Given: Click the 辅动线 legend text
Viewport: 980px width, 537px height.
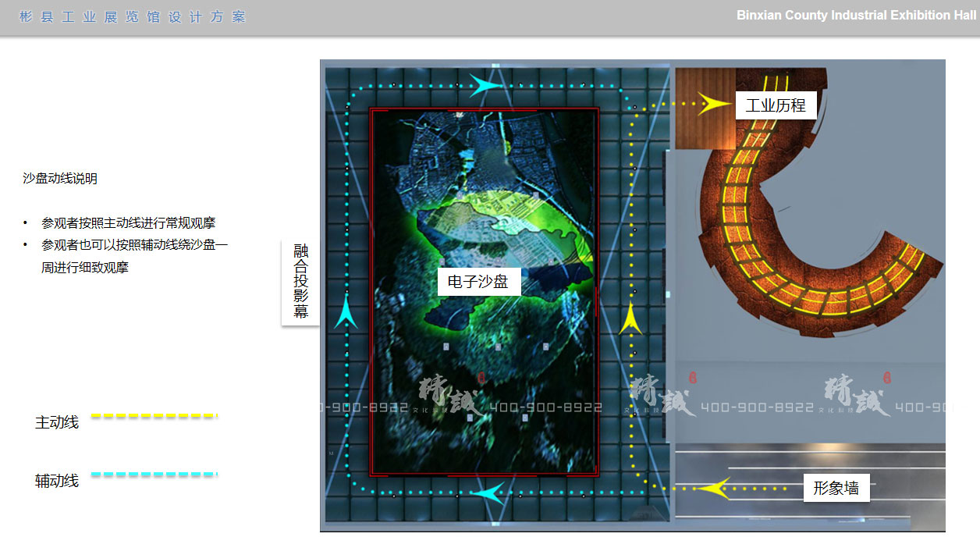Looking at the screenshot, I should click(x=57, y=481).
